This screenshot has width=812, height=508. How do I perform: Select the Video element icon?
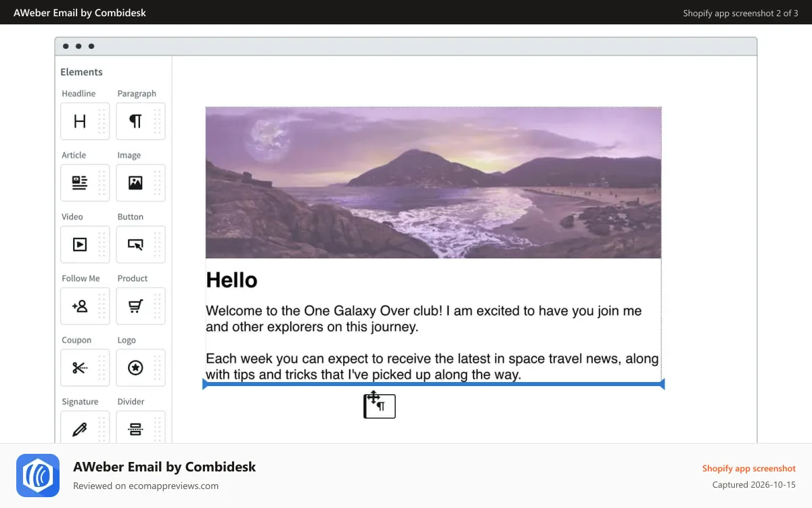(x=80, y=245)
